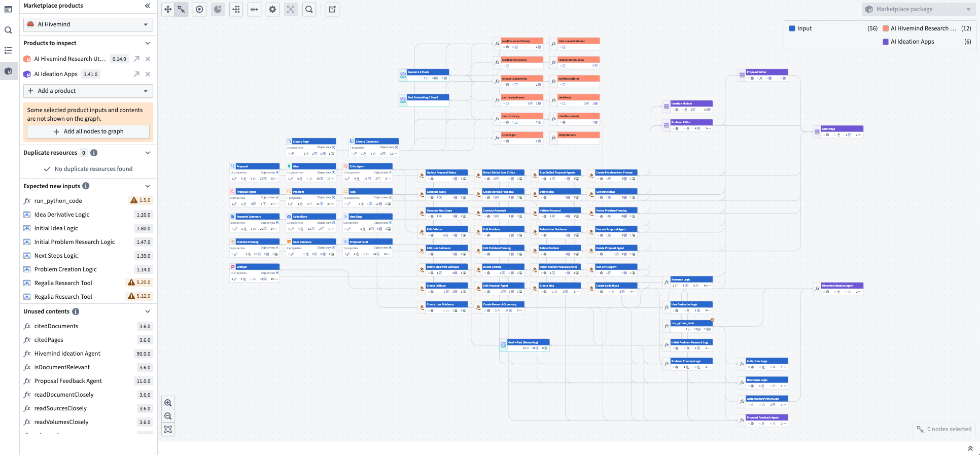Viewport: 980px width, 455px height.
Task: Select citedDocuments unused content
Action: pos(88,326)
